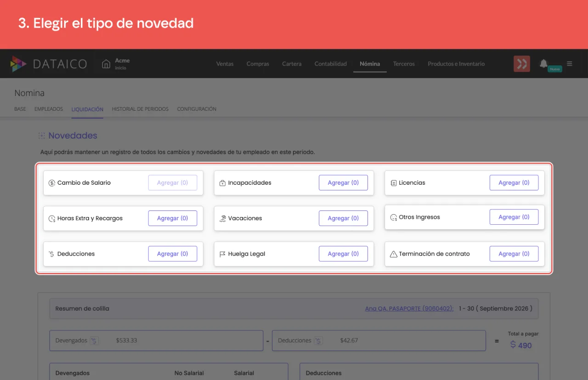This screenshot has height=380, width=588.
Task: Click the Nomina page title
Action: click(x=29, y=93)
